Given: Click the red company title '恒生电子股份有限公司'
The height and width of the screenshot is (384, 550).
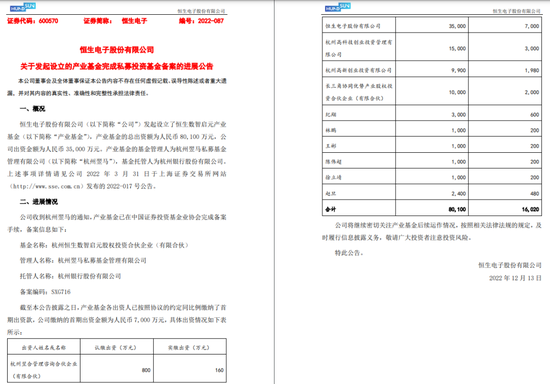Looking at the screenshot, I should [117, 50].
